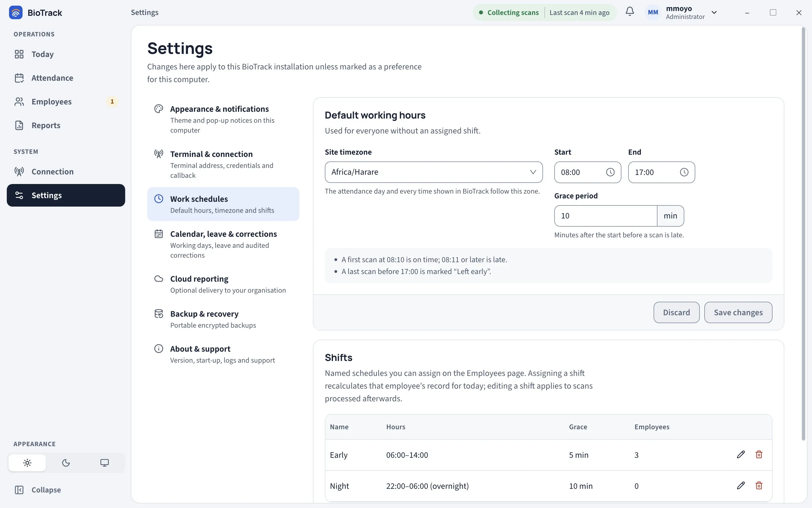
Task: Open Connection under System
Action: (x=66, y=172)
